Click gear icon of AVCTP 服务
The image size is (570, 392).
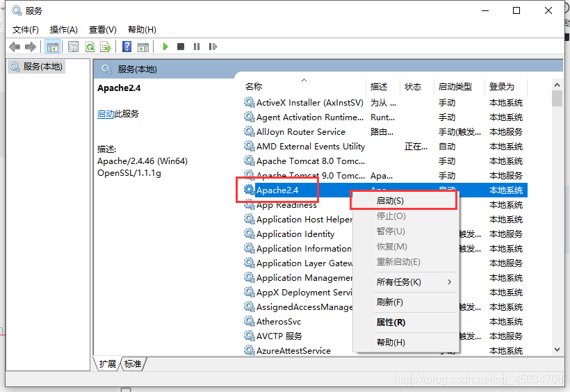pos(249,336)
